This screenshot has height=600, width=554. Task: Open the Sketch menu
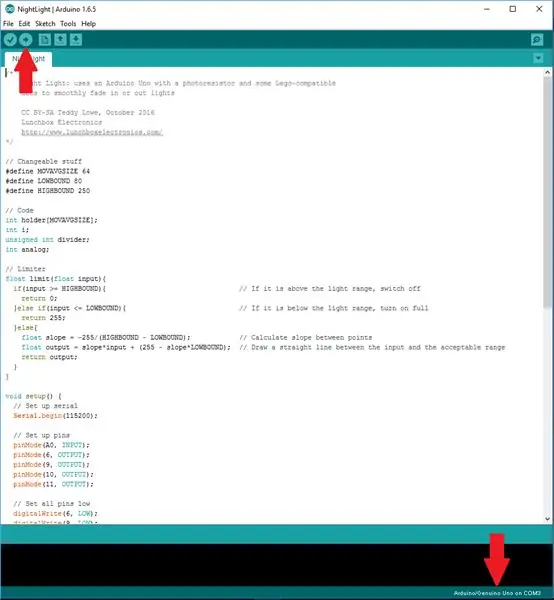point(45,24)
